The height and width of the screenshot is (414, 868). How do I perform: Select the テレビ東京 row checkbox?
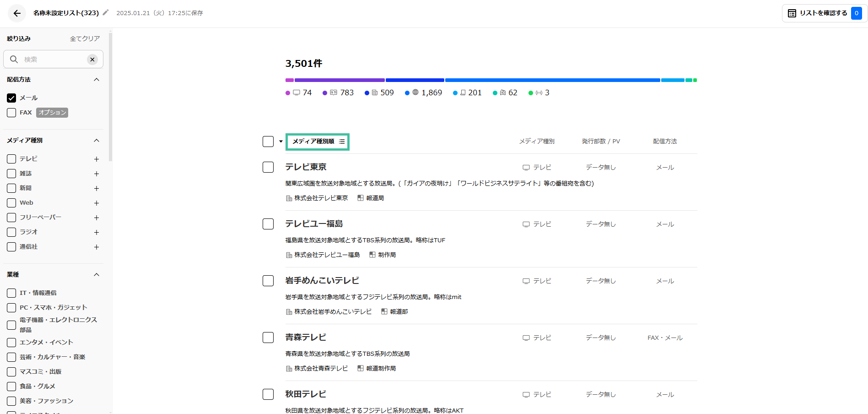[268, 167]
